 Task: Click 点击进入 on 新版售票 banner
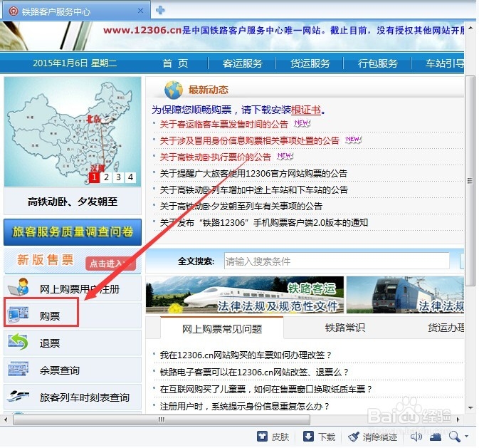[x=110, y=264]
